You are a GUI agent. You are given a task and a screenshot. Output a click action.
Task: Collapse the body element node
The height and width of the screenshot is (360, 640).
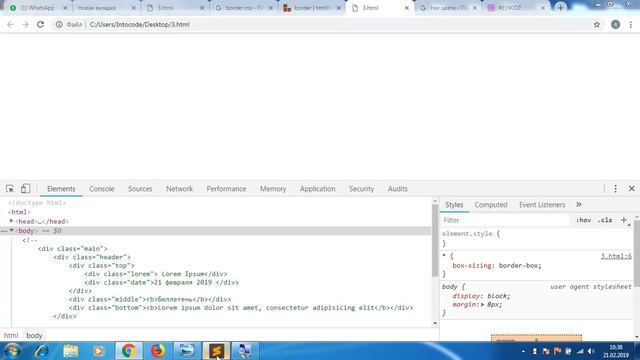(11, 231)
